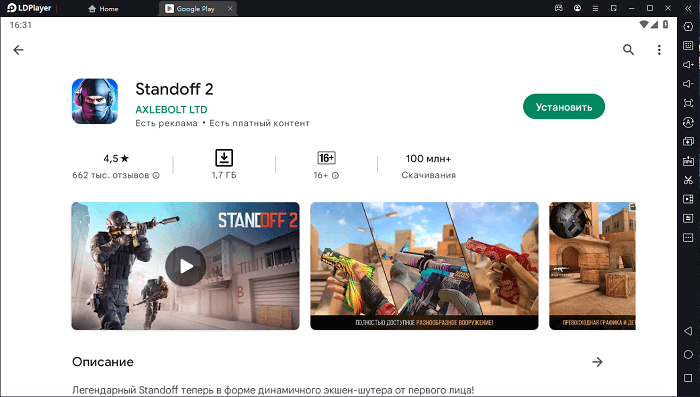Click the LDPlayer logo in title bar

29,8
